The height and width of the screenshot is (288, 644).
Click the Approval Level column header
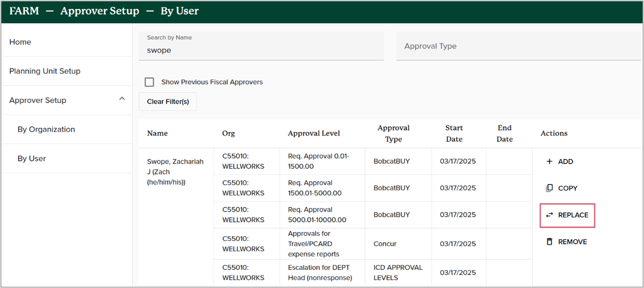tap(314, 133)
